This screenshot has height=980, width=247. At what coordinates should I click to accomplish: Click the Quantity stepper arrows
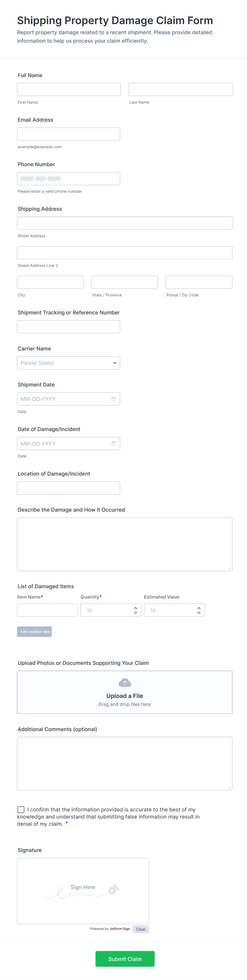(135, 610)
